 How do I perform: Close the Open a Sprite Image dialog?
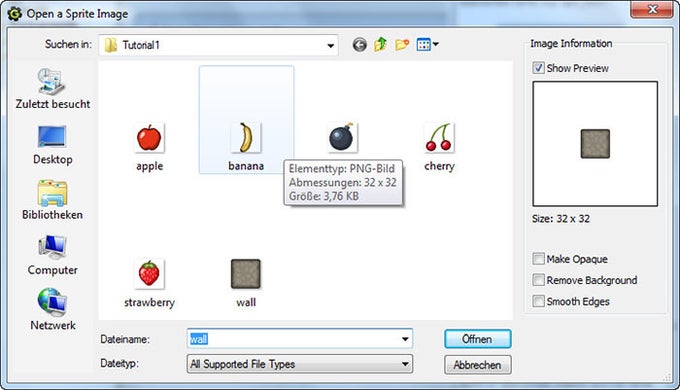coord(652,10)
